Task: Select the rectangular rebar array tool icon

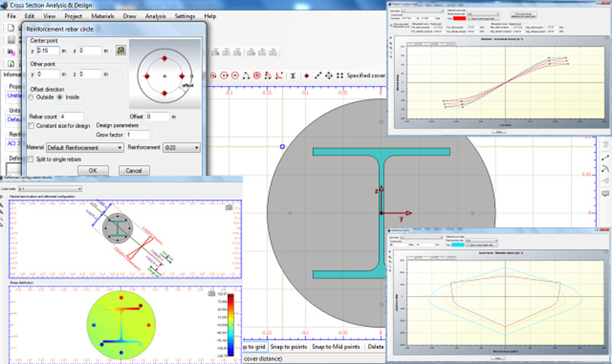Action: click(340, 75)
